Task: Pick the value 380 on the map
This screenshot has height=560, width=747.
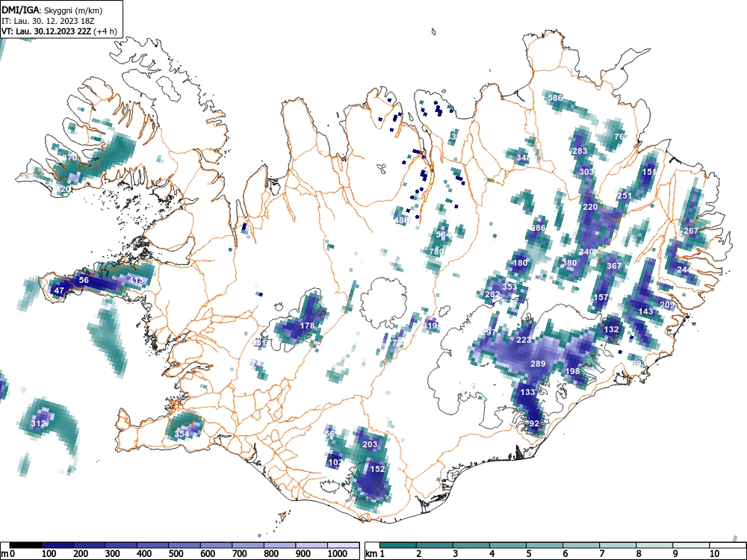Action: coord(569,262)
